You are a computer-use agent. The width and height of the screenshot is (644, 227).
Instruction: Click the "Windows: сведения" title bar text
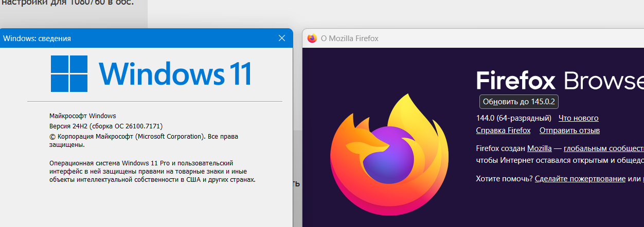37,39
